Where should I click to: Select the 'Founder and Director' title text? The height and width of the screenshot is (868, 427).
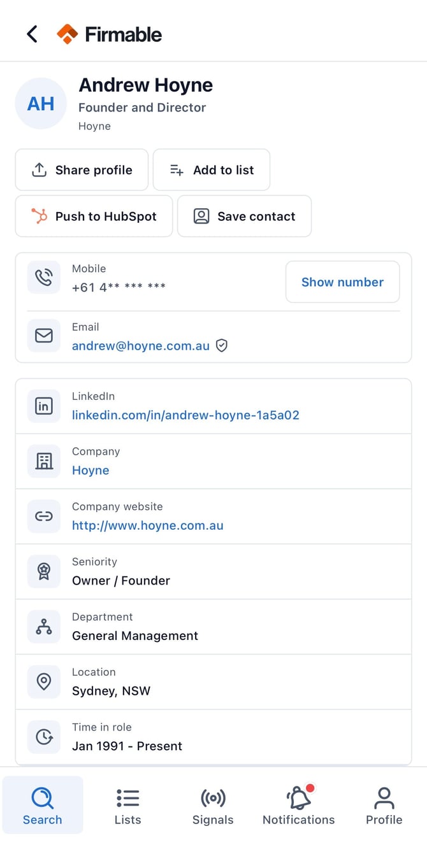click(142, 108)
